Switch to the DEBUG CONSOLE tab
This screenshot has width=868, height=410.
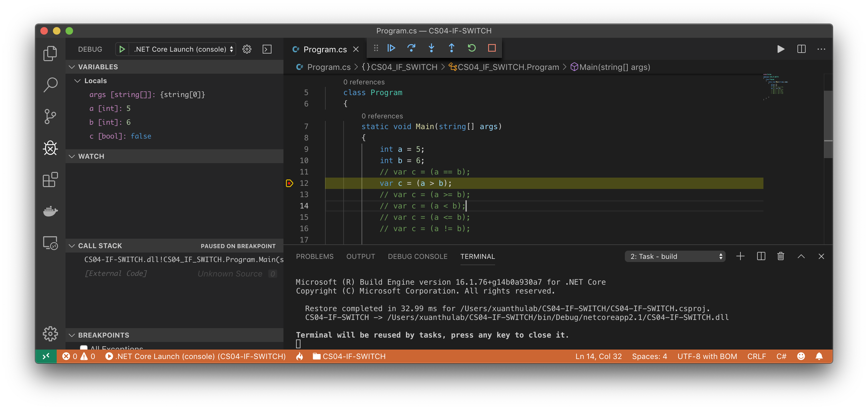pos(418,256)
